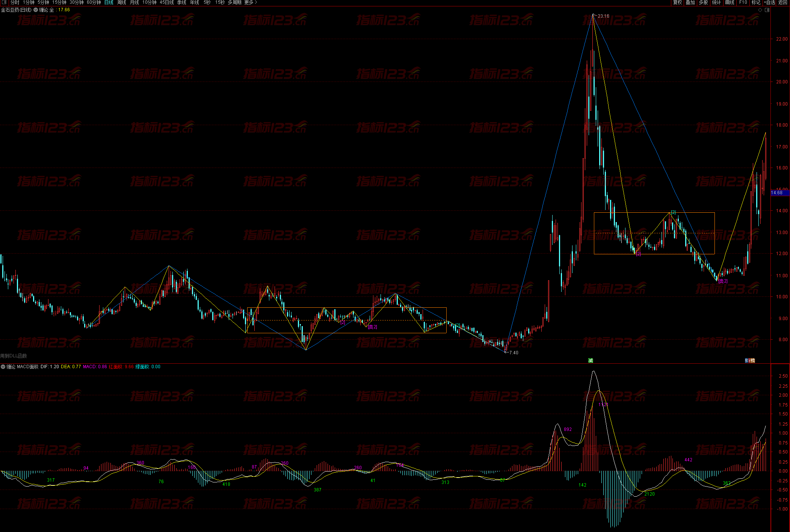Click the 缠论 全 17.66 indicator value

pyautogui.click(x=54, y=10)
